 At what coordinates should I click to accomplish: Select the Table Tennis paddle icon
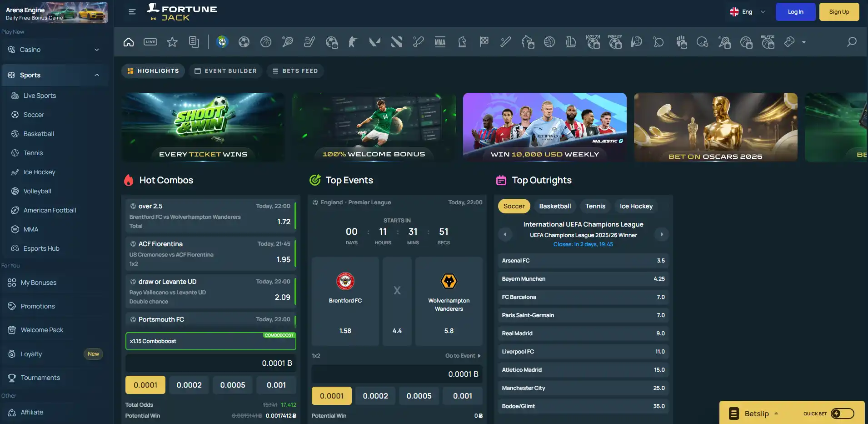(x=658, y=42)
